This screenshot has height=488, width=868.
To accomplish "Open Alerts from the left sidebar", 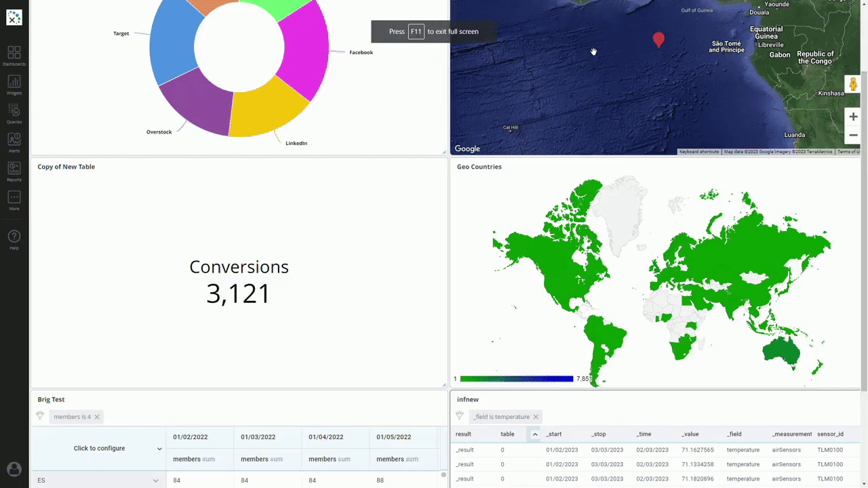I will (x=14, y=142).
